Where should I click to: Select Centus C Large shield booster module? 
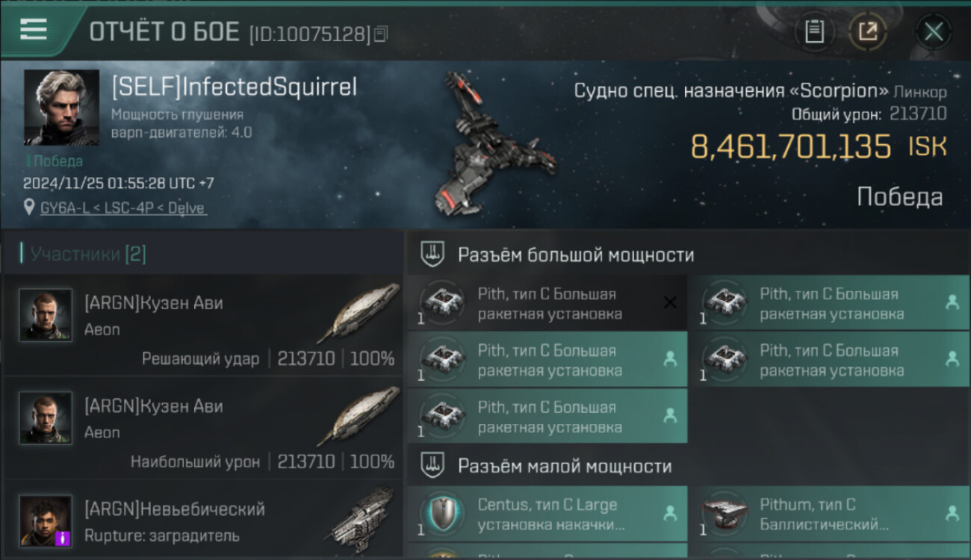547,514
